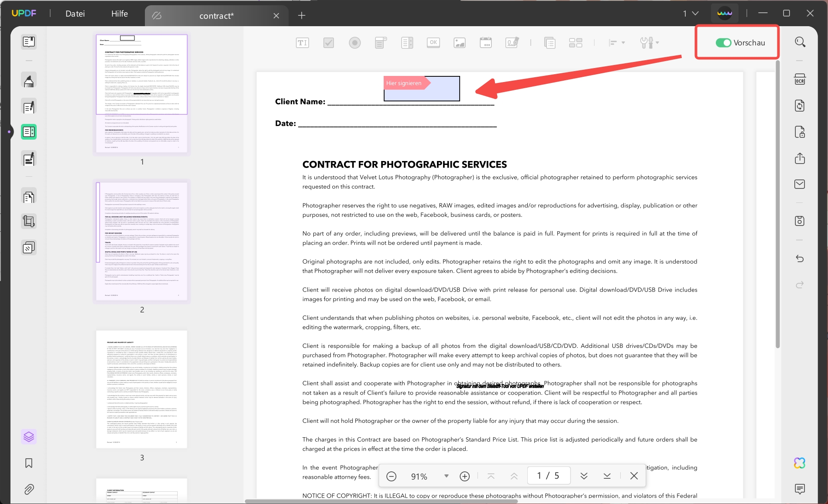
Task: Select page 1 thumbnail
Action: [x=142, y=93]
